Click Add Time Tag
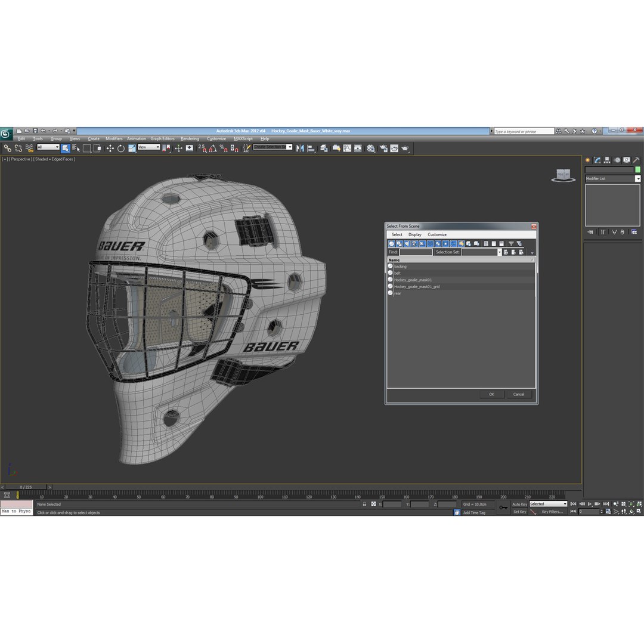This screenshot has width=644, height=644. 474,513
